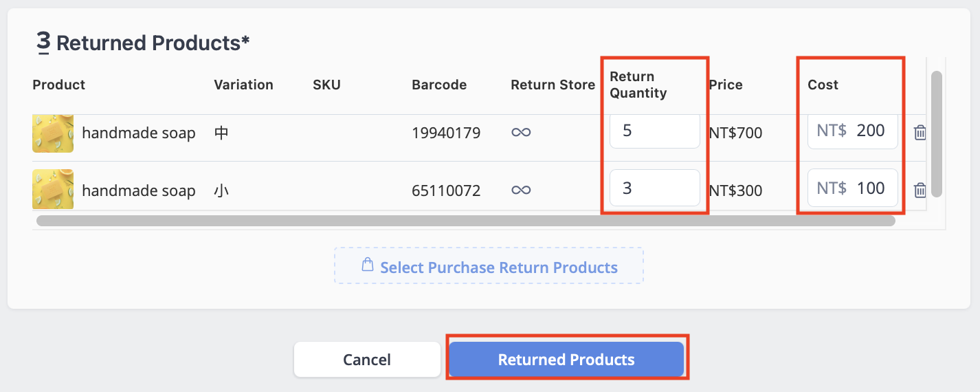980x392 pixels.
Task: Click the Return Quantity column header
Action: click(x=638, y=85)
